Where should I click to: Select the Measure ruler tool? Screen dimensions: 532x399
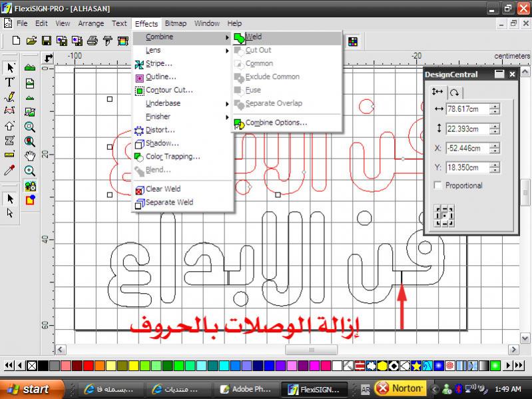click(10, 155)
